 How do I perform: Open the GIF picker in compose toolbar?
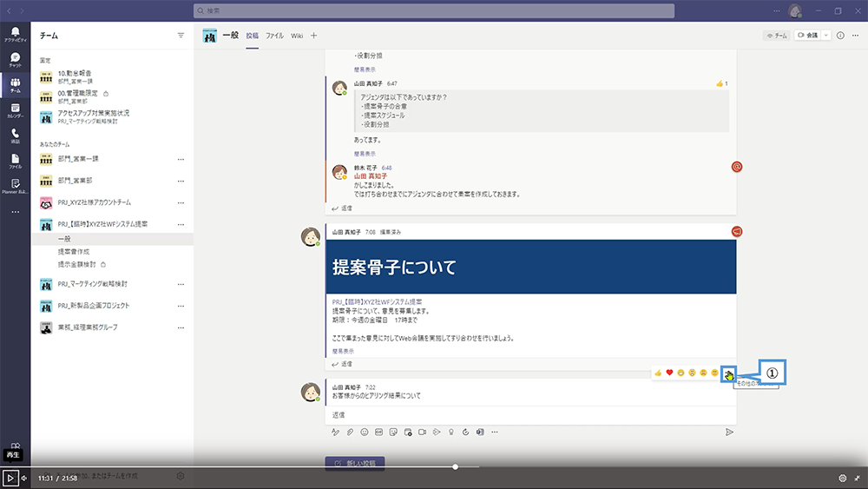(x=378, y=432)
